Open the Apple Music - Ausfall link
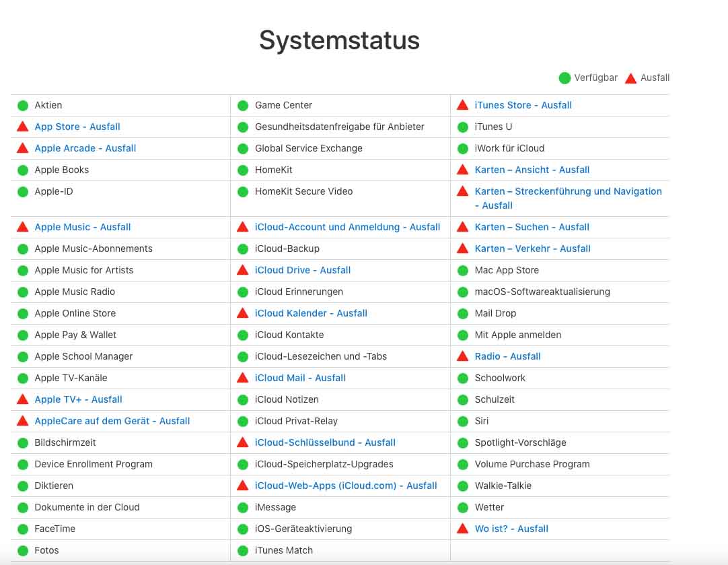The image size is (728, 565). (83, 227)
